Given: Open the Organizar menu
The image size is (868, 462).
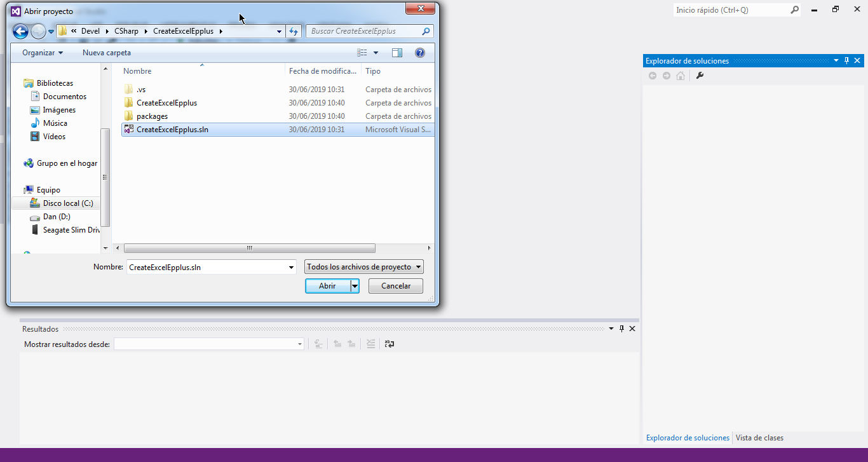Looking at the screenshot, I should coord(43,53).
